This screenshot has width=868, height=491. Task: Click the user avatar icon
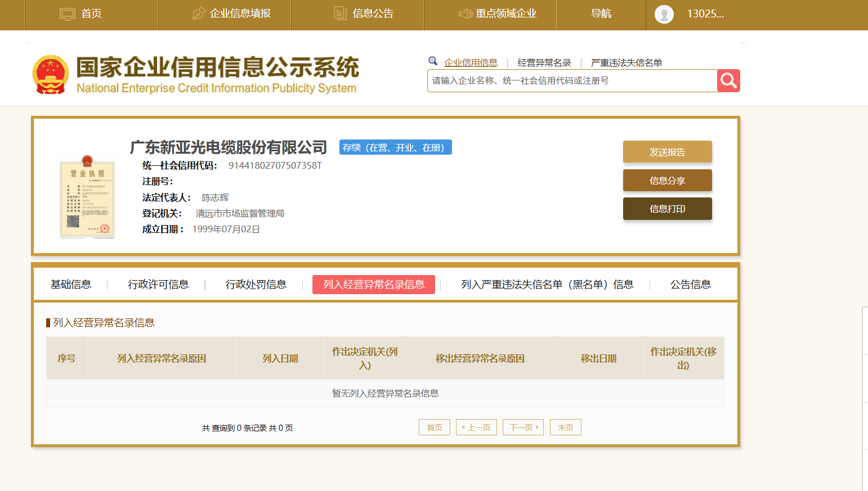point(664,14)
